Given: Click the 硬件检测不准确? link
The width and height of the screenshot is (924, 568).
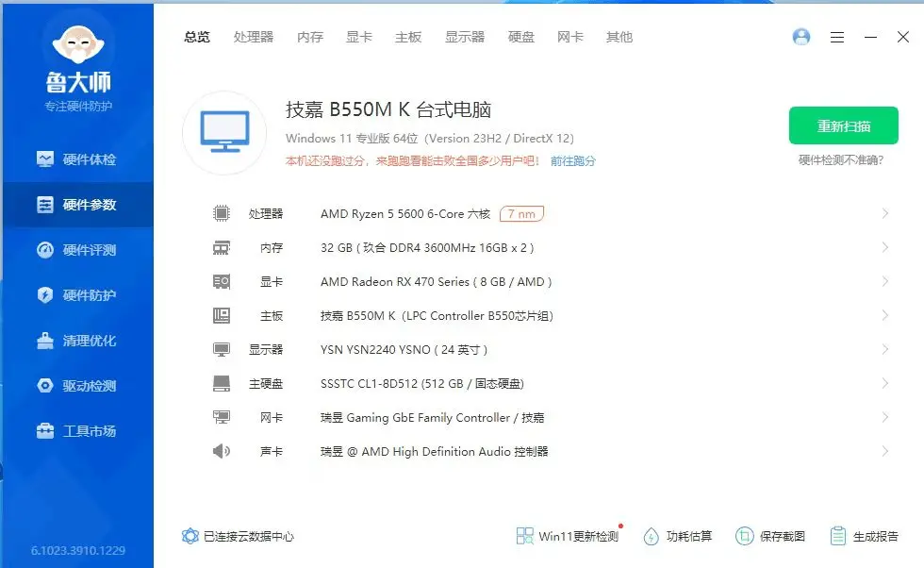Looking at the screenshot, I should [x=841, y=159].
